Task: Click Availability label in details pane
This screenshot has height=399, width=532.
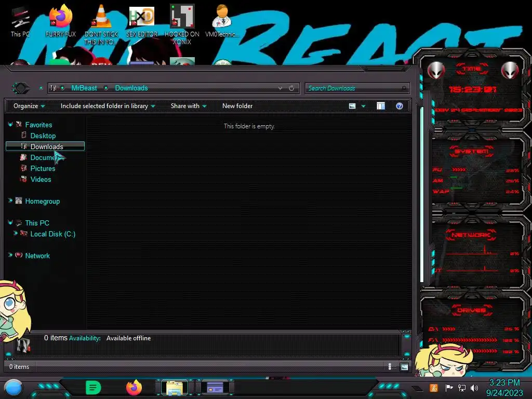Action: [85, 338]
